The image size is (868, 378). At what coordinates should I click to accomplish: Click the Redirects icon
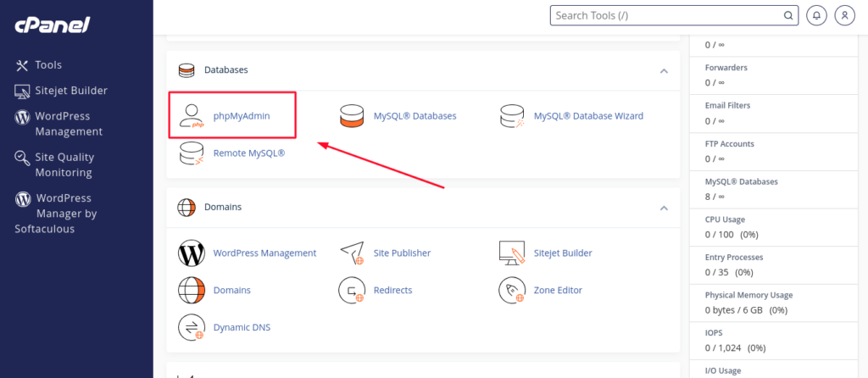[352, 290]
